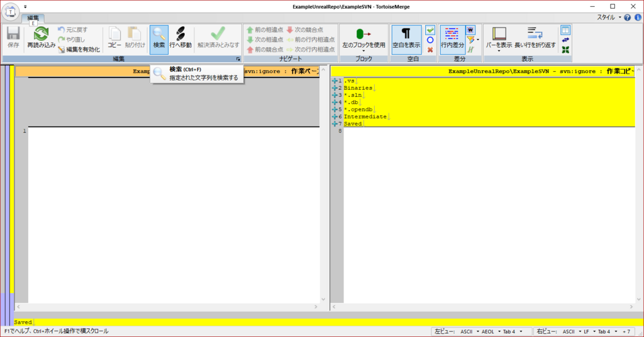Click the locator bar on far left

(x=8, y=195)
